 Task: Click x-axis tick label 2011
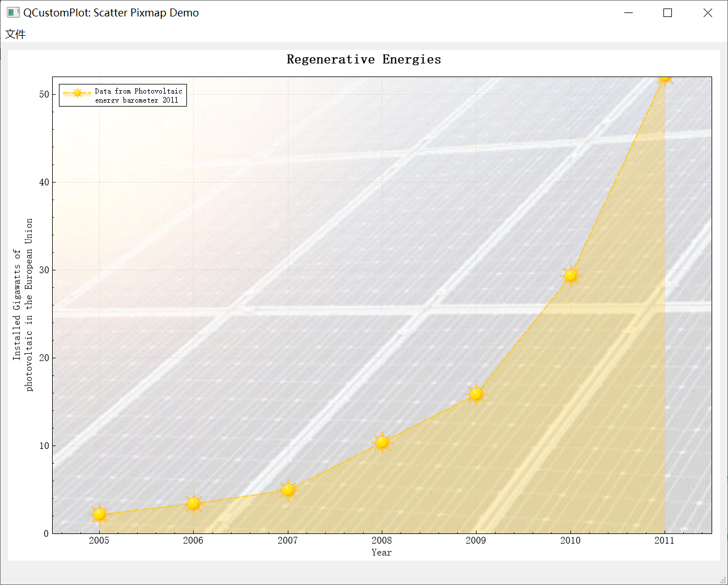[665, 540]
